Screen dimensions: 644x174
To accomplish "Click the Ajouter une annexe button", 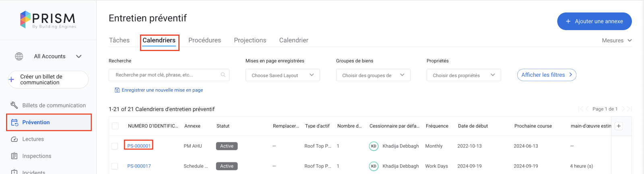I will 594,21.
